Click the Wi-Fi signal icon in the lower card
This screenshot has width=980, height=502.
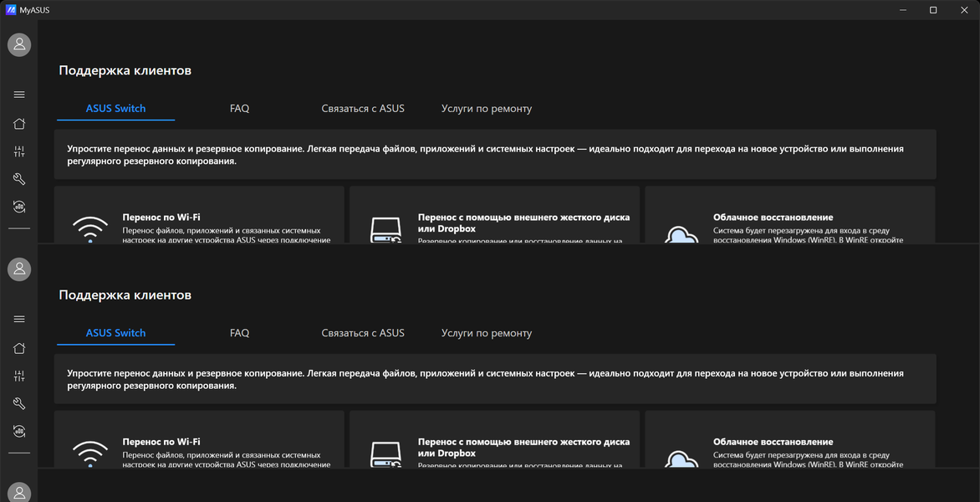pos(90,453)
